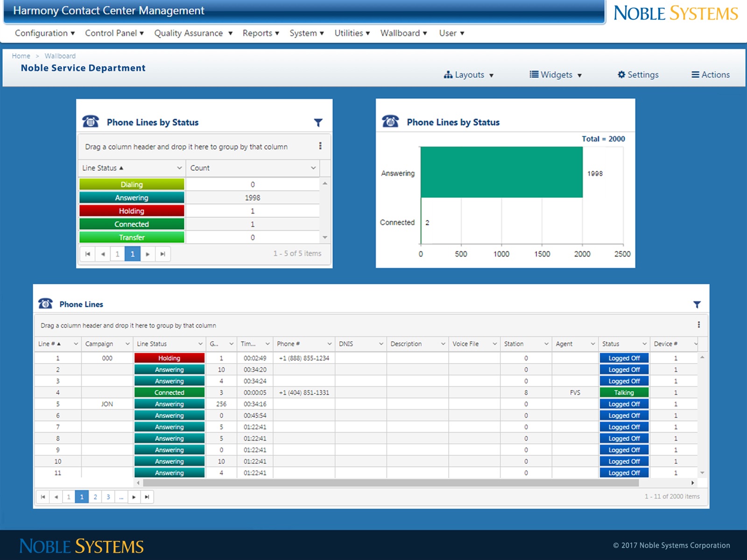The width and height of the screenshot is (747, 560).
Task: Go to next page in status grid pager
Action: click(x=148, y=254)
